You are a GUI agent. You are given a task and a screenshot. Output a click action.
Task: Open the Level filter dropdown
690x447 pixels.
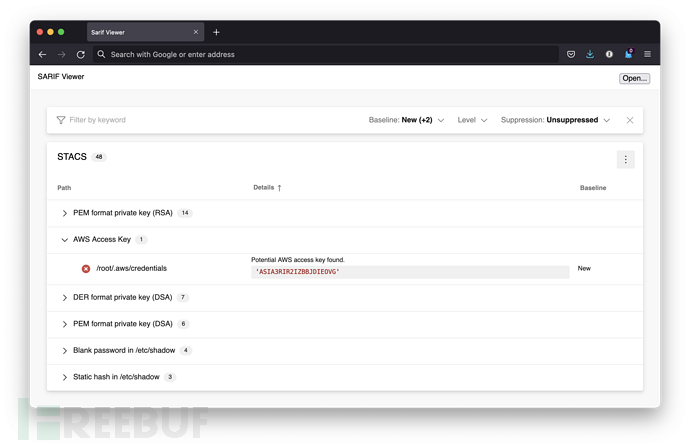(472, 120)
